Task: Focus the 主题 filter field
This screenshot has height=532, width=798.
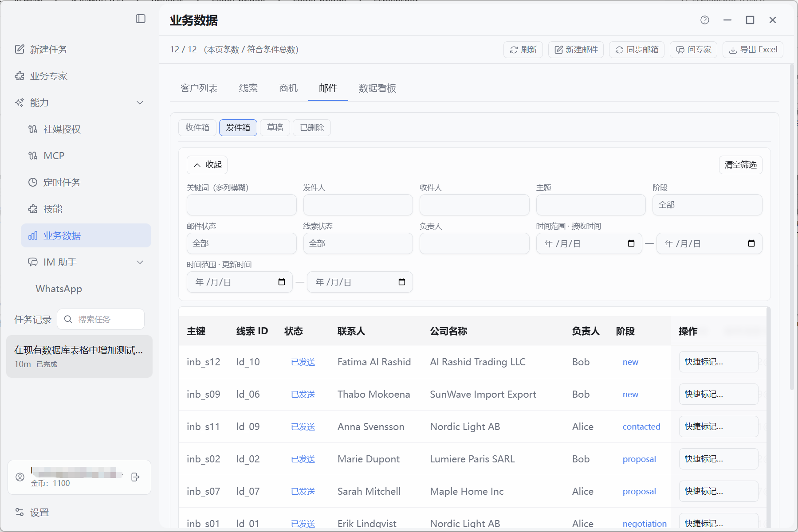Action: coord(591,205)
